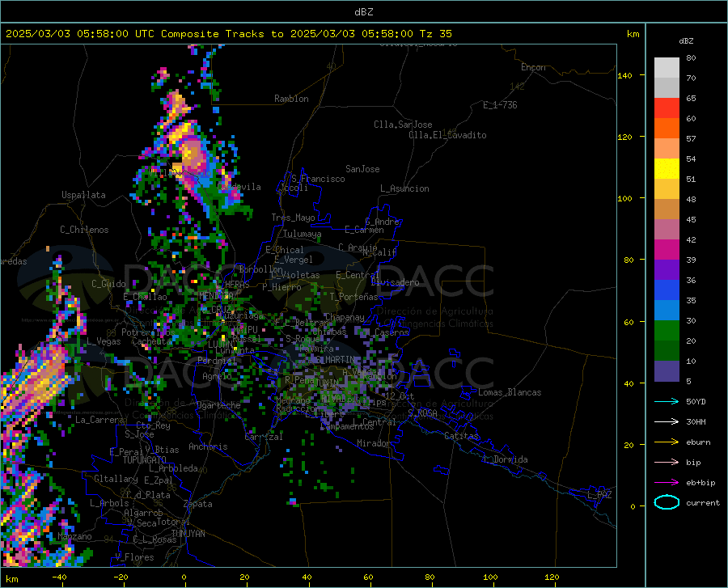Pick the dark orange 57-60 dBZ swatch
728x588 pixels.
point(667,129)
